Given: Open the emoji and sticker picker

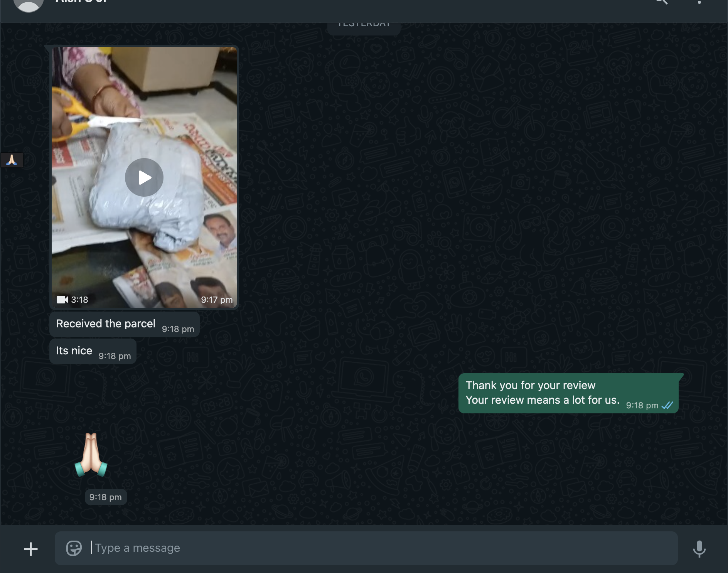Looking at the screenshot, I should pos(74,548).
